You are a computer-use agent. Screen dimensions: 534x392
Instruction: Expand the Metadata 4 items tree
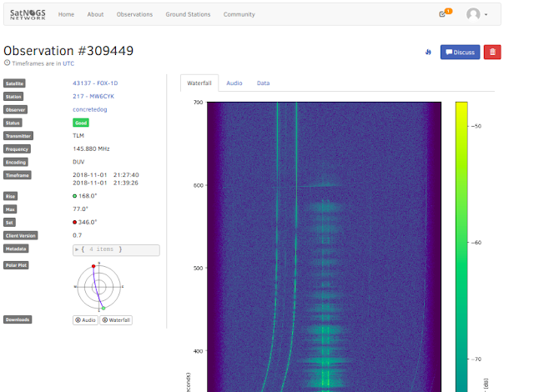pos(116,249)
